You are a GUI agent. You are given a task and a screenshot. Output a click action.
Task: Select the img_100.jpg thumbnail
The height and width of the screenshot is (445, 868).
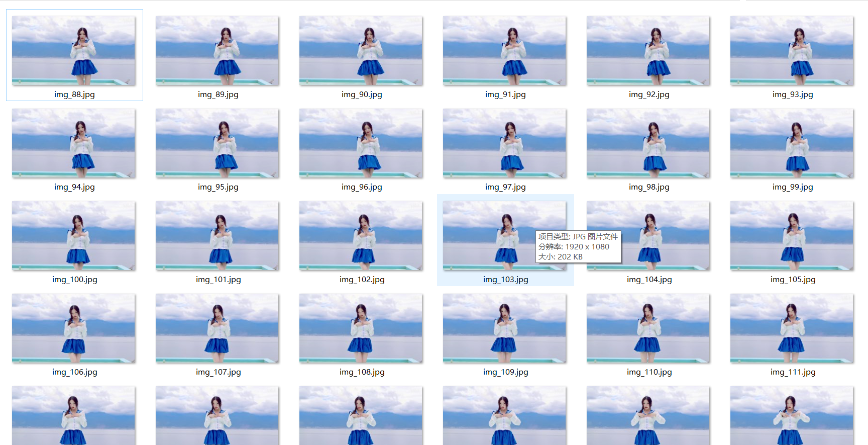coord(73,235)
